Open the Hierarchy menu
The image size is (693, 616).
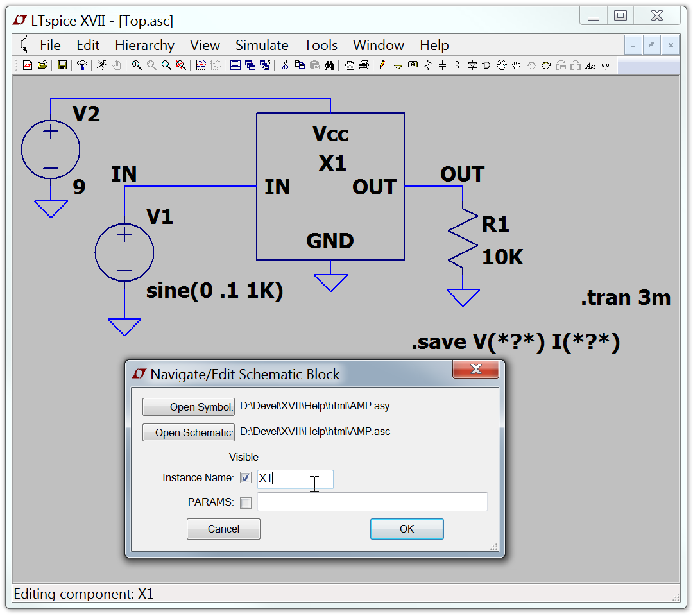click(x=144, y=46)
